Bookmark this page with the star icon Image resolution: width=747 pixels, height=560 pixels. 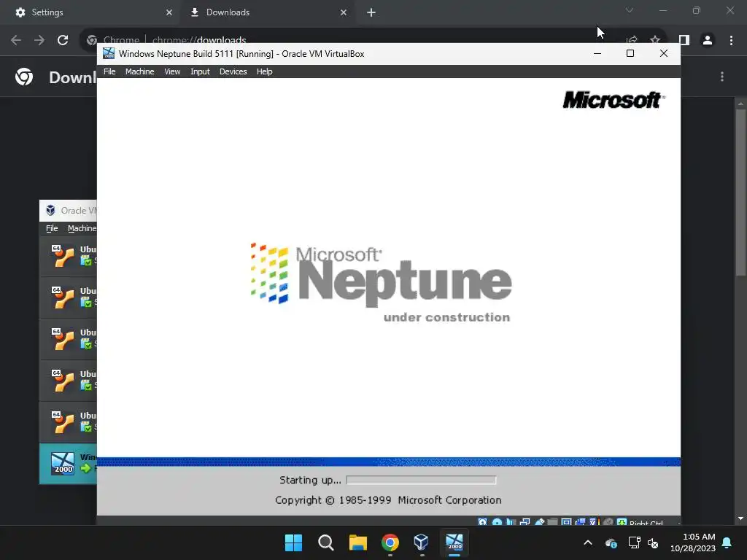tap(655, 40)
